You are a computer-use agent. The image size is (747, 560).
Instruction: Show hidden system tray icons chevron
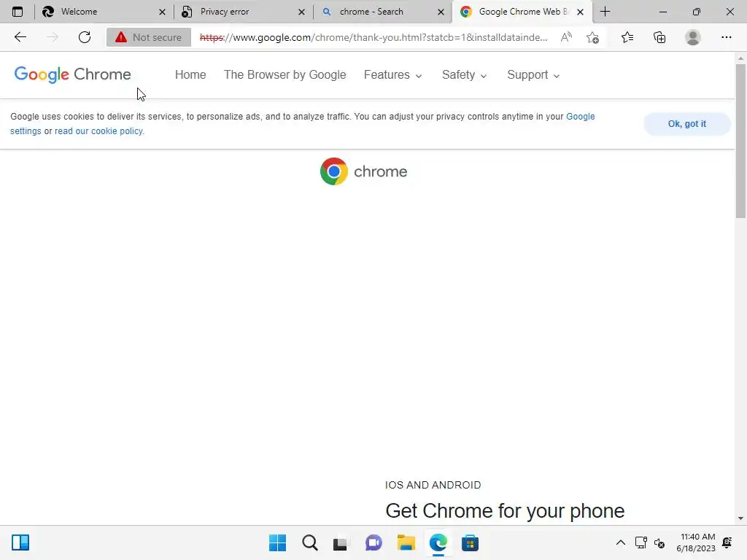pyautogui.click(x=620, y=542)
